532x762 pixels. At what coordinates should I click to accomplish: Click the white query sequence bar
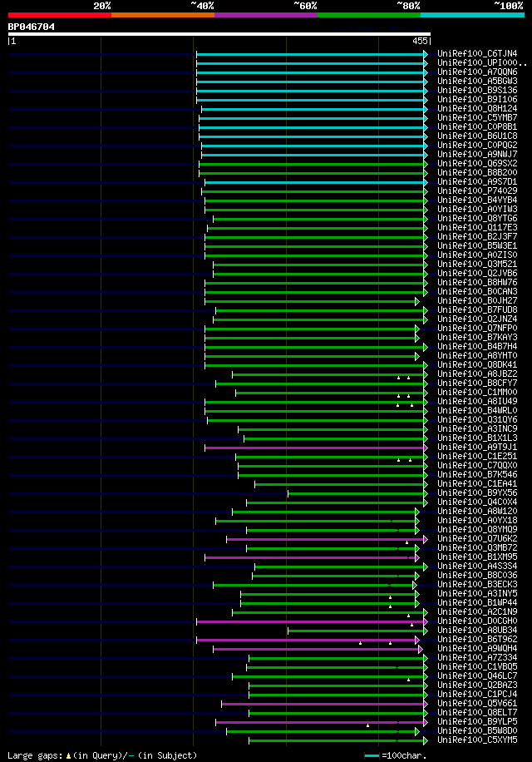(219, 34)
